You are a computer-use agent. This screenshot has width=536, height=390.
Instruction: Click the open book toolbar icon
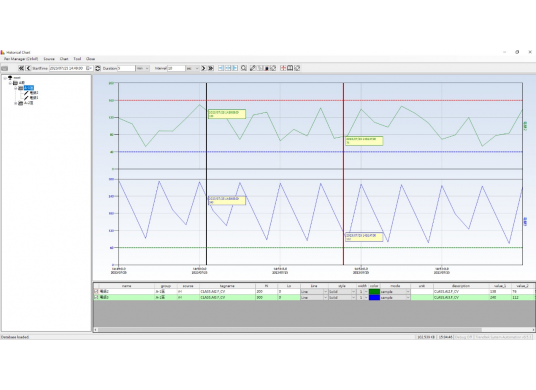click(x=290, y=68)
